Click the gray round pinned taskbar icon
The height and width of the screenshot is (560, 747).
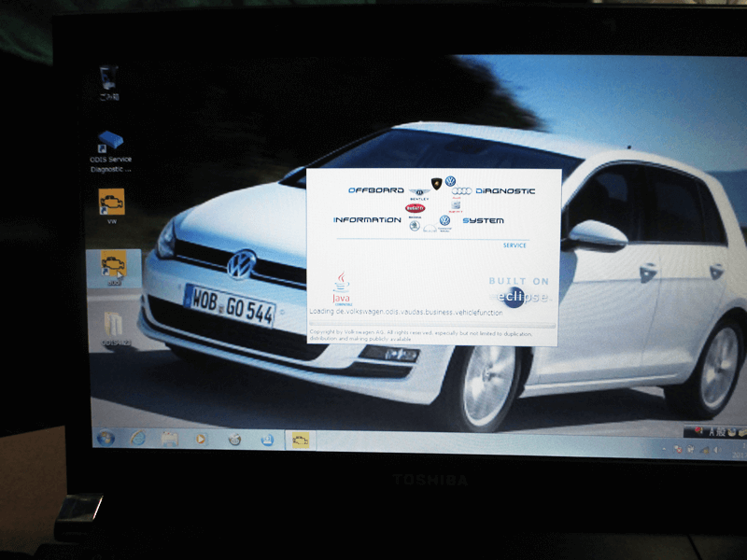click(234, 440)
